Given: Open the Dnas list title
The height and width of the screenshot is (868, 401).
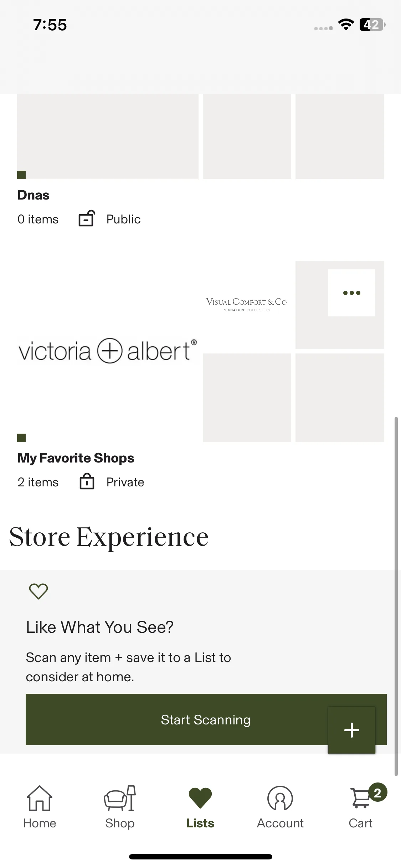Looking at the screenshot, I should 34,195.
